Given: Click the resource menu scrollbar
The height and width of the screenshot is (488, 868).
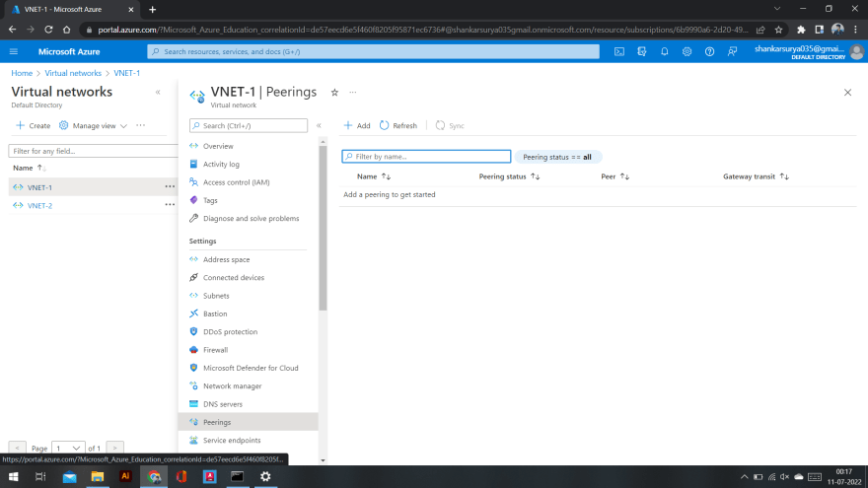Looking at the screenshot, I should coord(323,228).
